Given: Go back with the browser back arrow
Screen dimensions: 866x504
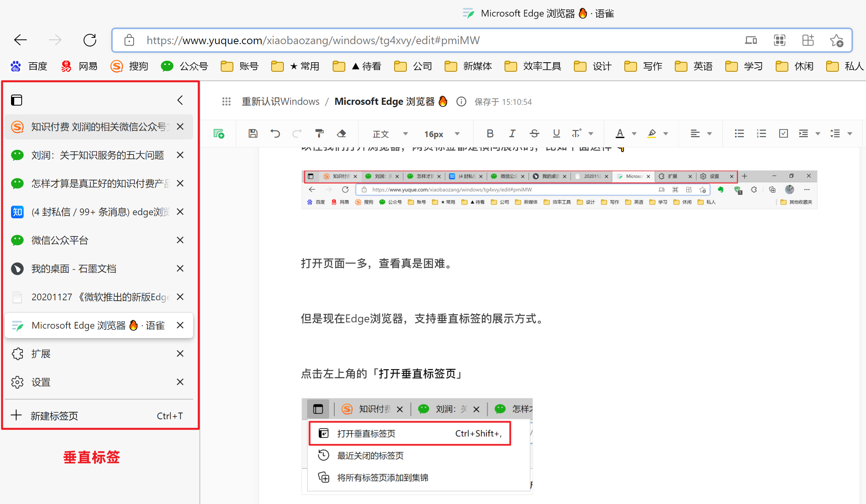Looking at the screenshot, I should click(20, 40).
